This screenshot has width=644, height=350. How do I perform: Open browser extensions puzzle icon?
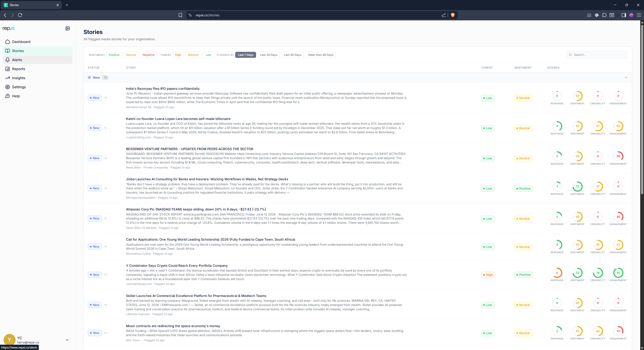click(x=604, y=15)
